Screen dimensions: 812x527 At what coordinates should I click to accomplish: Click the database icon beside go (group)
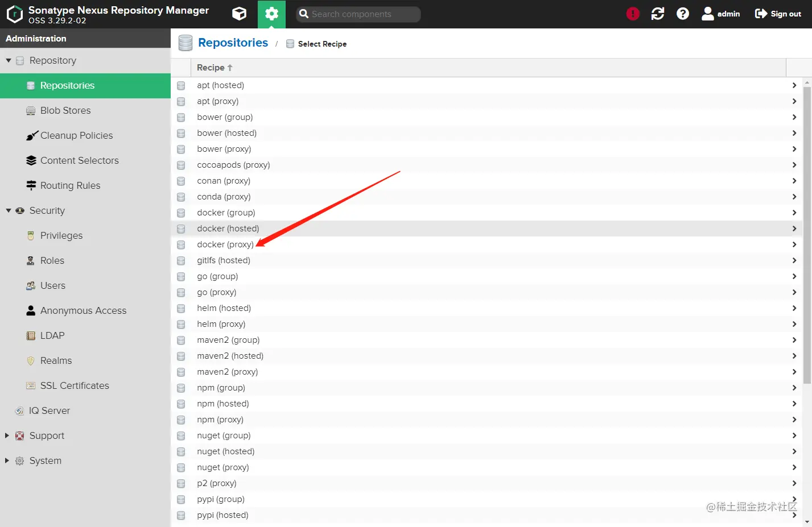[x=181, y=276]
